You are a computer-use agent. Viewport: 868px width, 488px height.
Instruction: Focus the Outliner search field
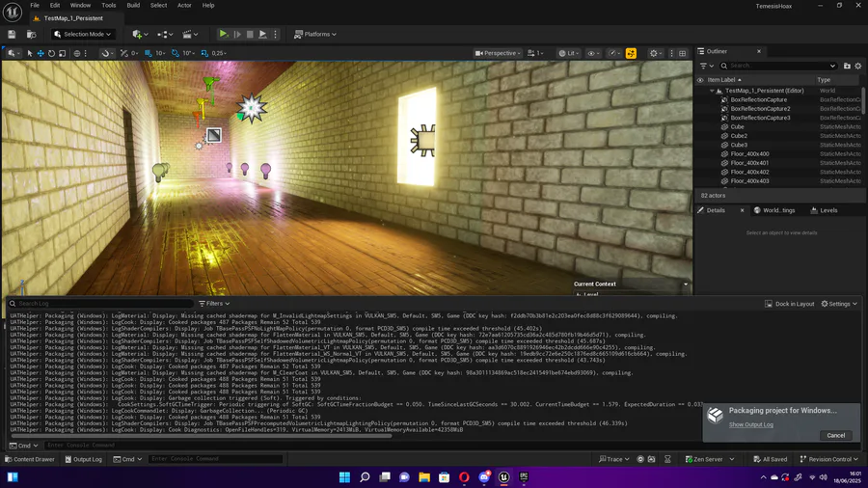point(778,66)
